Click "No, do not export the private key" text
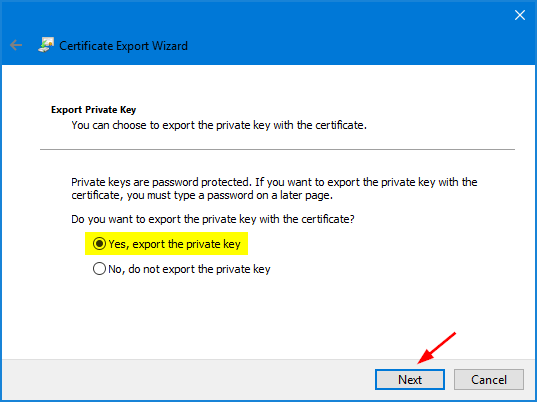This screenshot has height=402, width=537. [x=189, y=269]
